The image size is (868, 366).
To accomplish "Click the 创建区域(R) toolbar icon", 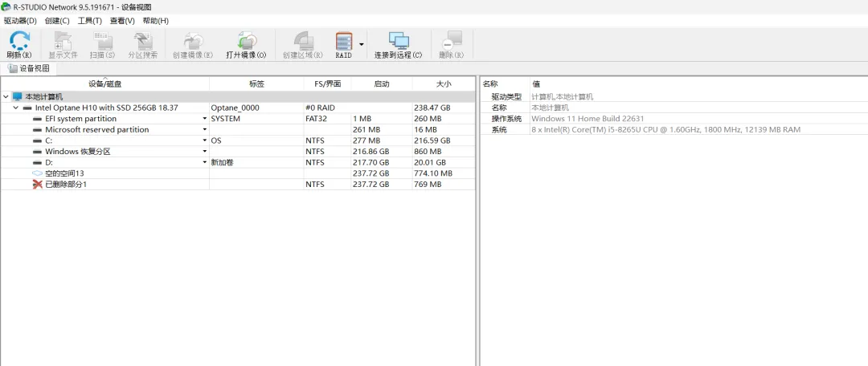I will point(303,41).
